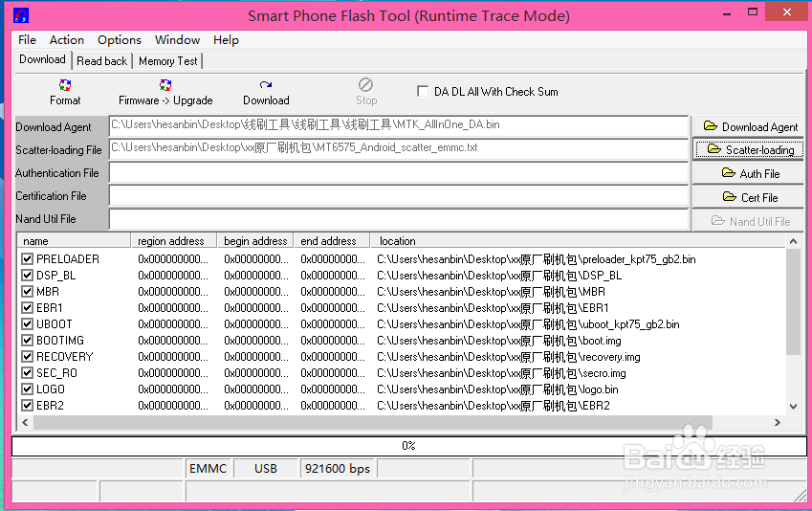The height and width of the screenshot is (511, 812).
Task: Click the Format toolbar icon
Action: coord(65,85)
